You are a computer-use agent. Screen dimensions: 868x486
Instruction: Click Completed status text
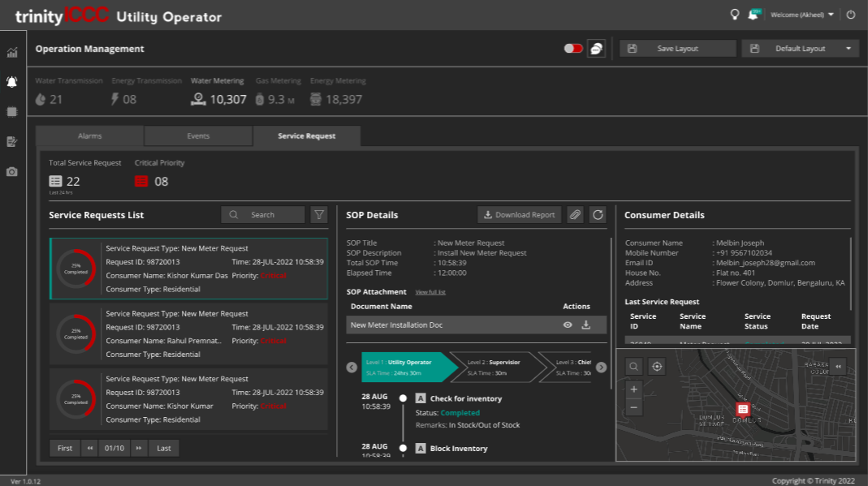[460, 412]
